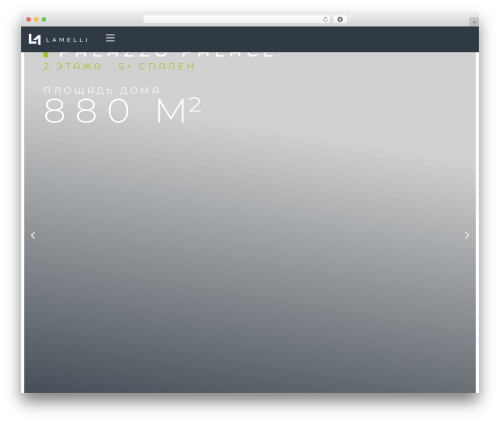Viewport: 500px width, 423px height.
Task: Click the "ПЛОЩАДЬ ДОМА" label
Action: pos(102,90)
